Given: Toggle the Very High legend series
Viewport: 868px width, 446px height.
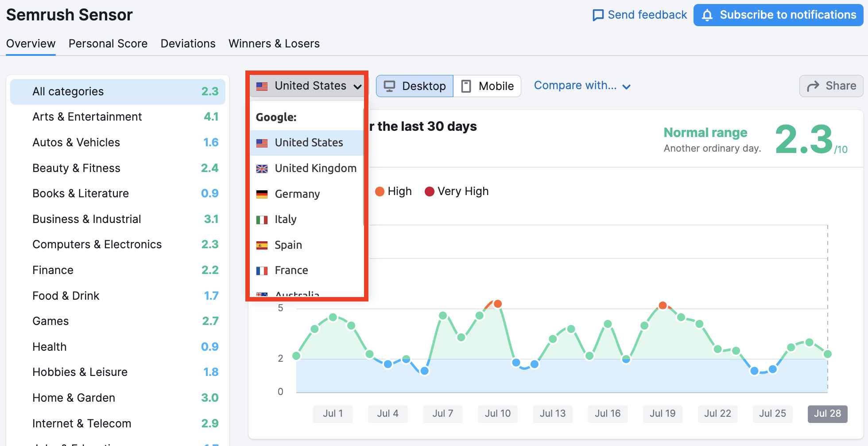Looking at the screenshot, I should [457, 192].
